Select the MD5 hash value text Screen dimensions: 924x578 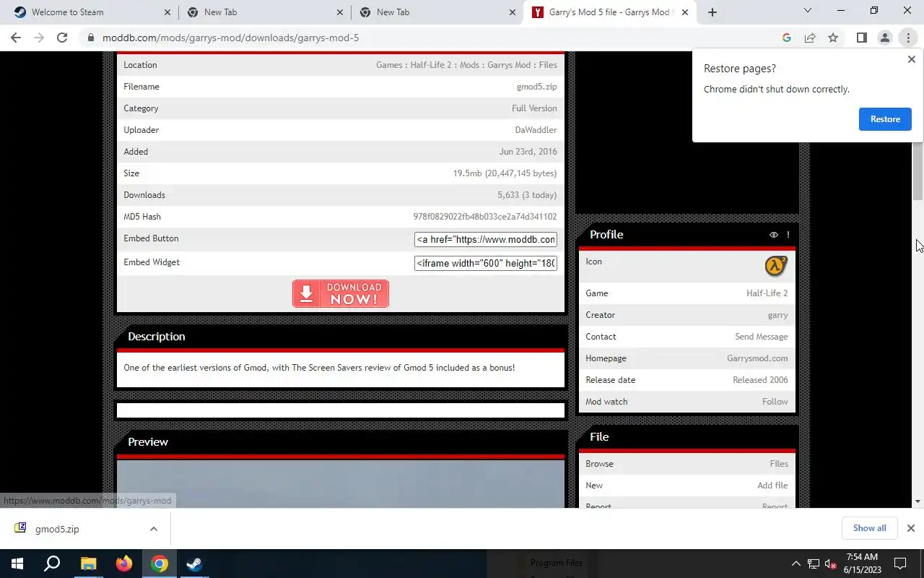pyautogui.click(x=485, y=217)
